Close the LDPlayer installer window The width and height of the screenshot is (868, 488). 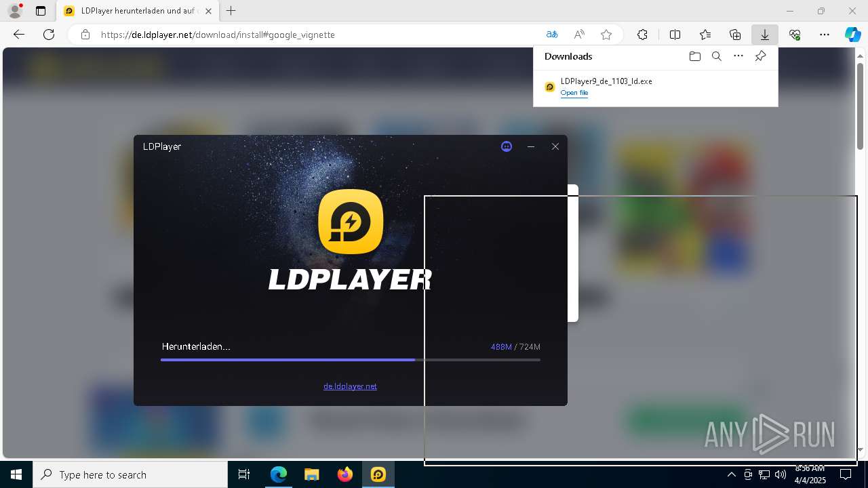(555, 146)
